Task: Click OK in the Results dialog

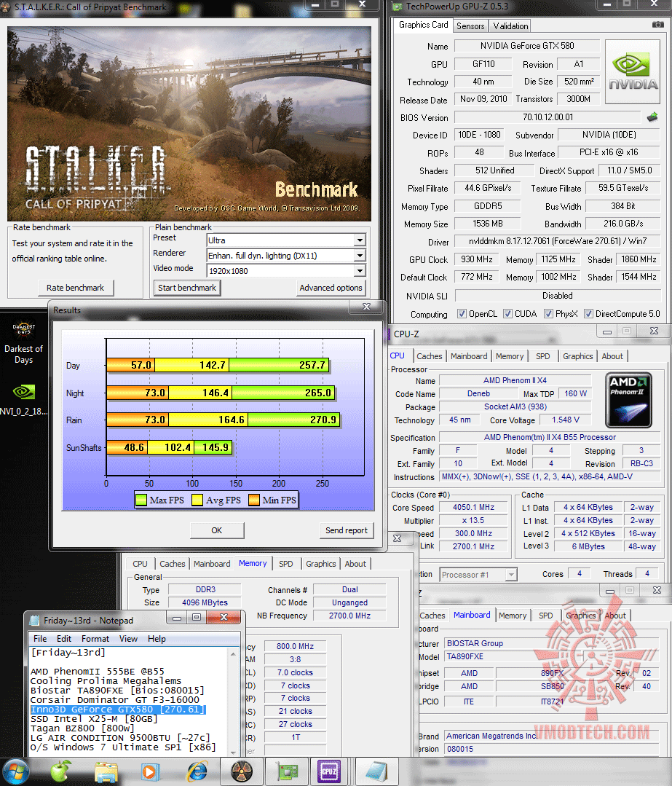Action: click(216, 530)
